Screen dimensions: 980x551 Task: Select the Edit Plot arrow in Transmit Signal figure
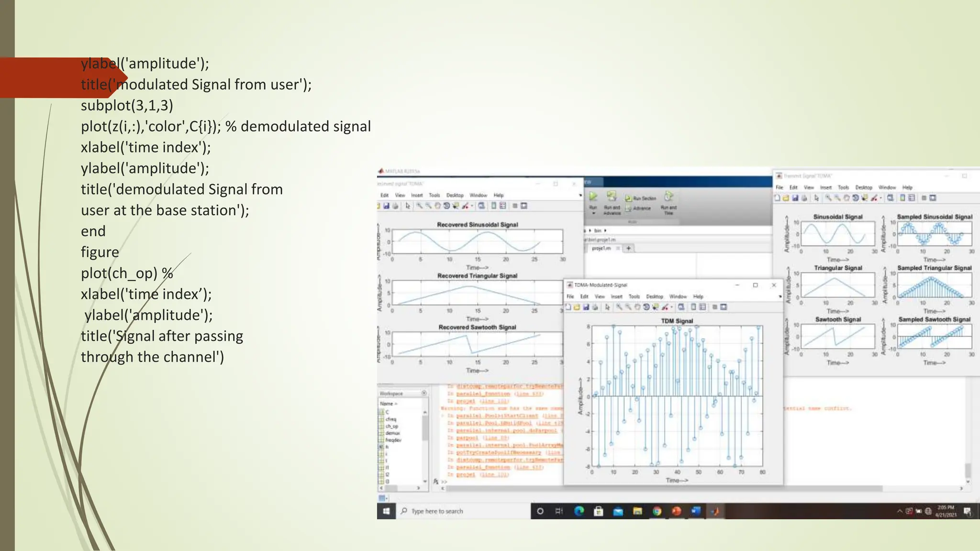816,198
